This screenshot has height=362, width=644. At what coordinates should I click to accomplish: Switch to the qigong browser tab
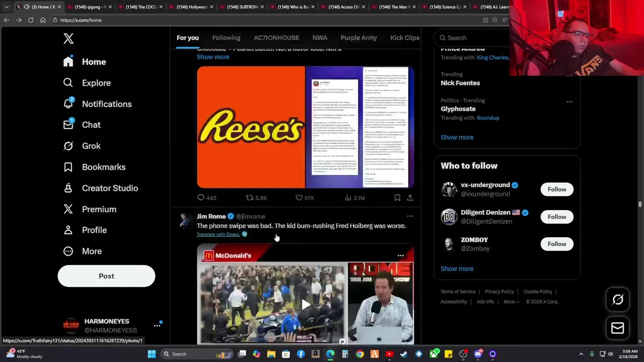pyautogui.click(x=90, y=7)
